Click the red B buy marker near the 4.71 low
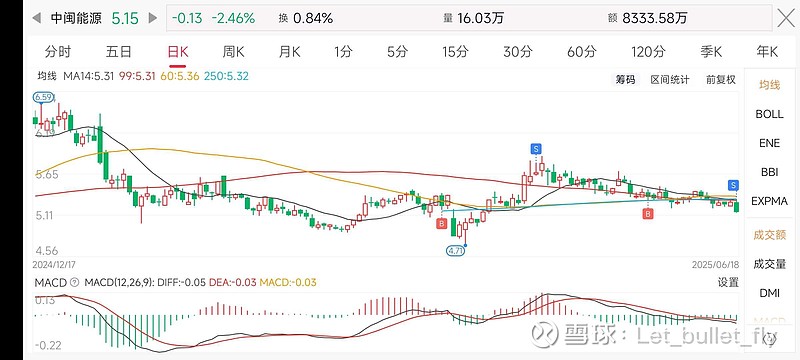The height and width of the screenshot is (360, 800). [442, 223]
